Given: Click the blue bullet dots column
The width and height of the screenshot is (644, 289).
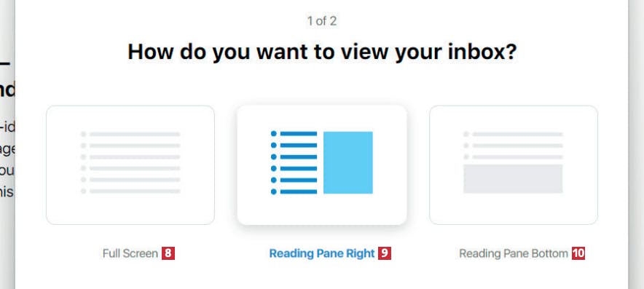Looking at the screenshot, I should click(x=274, y=162).
